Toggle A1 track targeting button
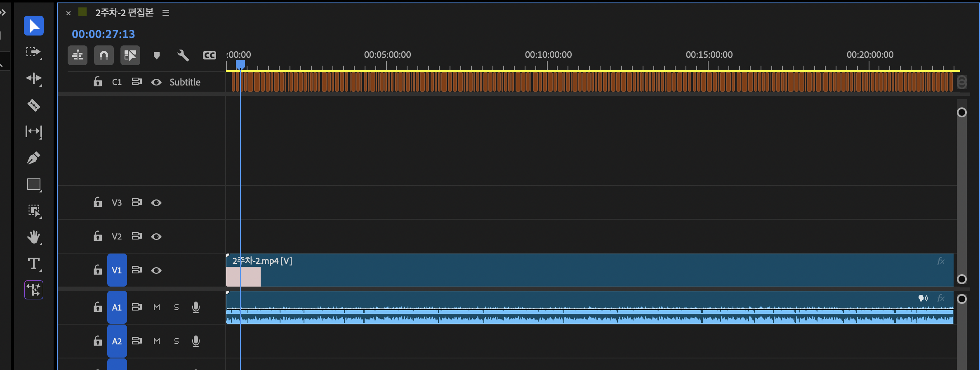 click(117, 307)
